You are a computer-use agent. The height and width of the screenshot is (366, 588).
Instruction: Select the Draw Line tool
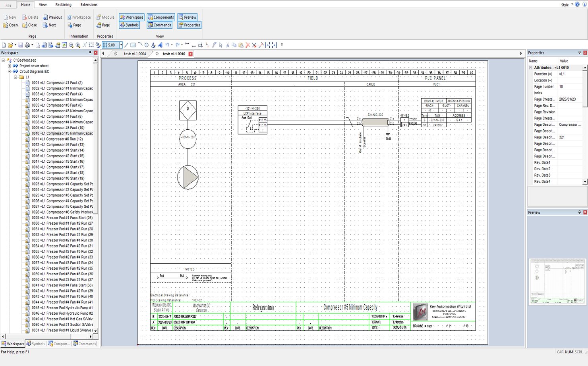pyautogui.click(x=127, y=45)
